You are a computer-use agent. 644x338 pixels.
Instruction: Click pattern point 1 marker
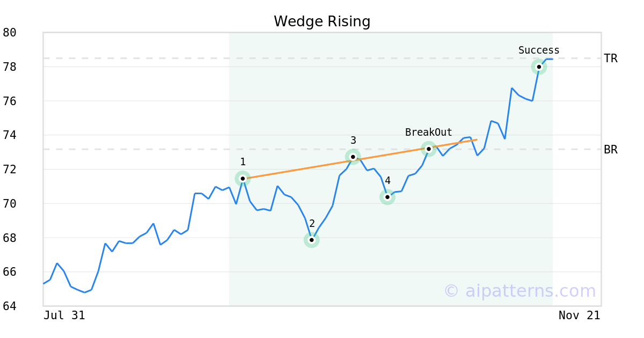click(243, 178)
